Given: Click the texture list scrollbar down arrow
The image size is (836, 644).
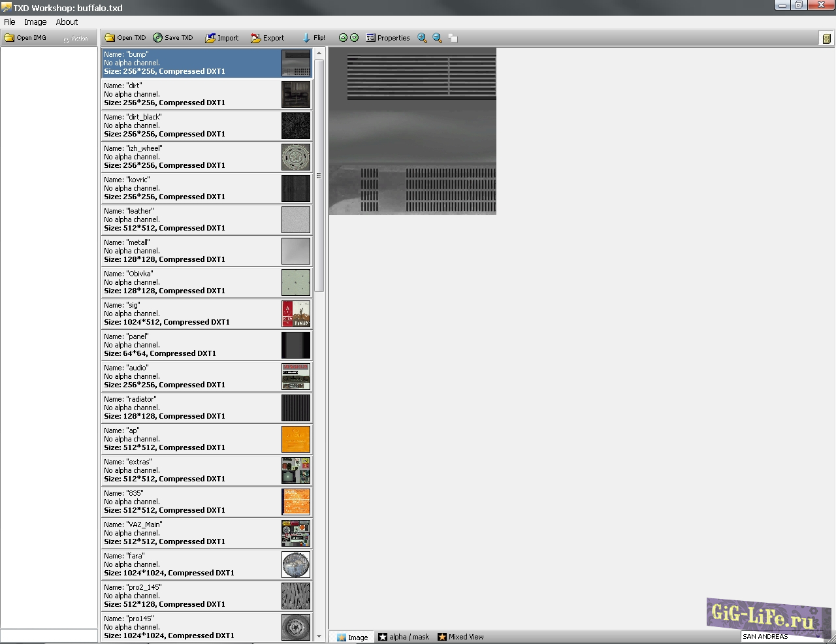Looking at the screenshot, I should click(319, 636).
